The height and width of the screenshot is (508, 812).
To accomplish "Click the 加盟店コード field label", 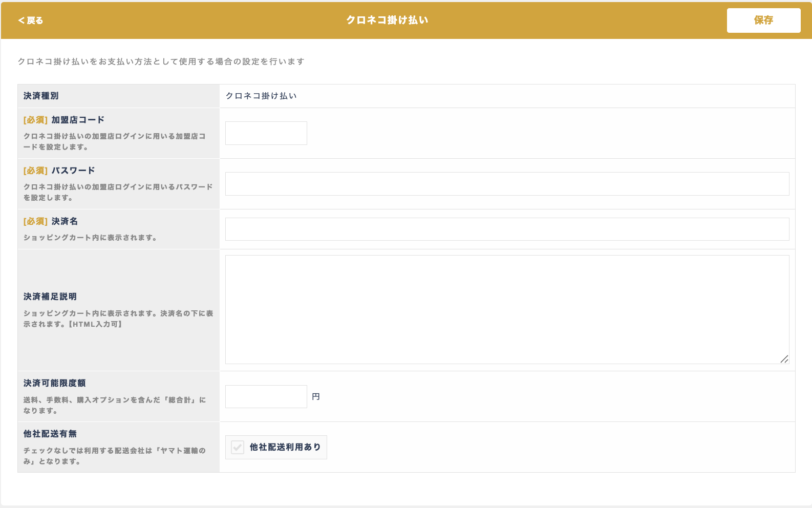I will 78,120.
